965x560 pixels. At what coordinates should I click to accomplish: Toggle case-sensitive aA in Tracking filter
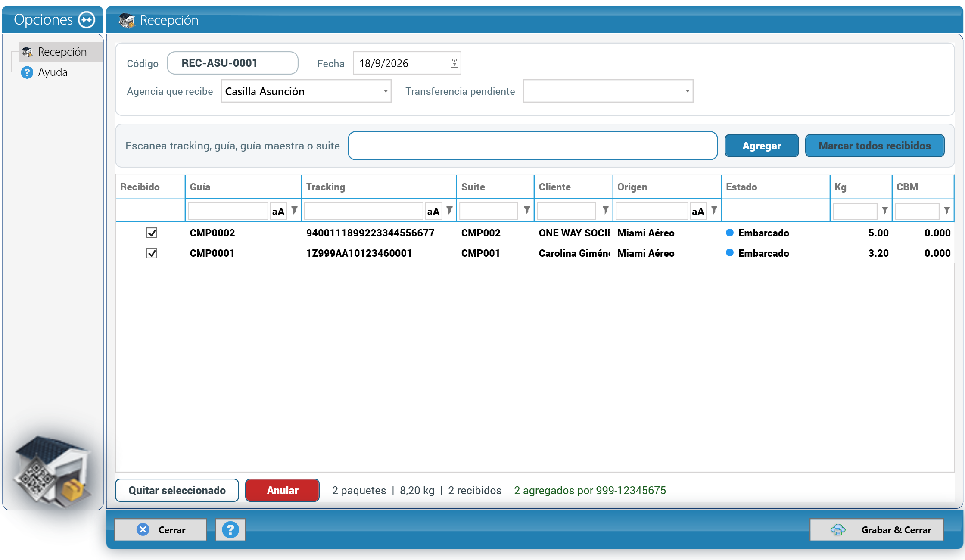tap(433, 211)
